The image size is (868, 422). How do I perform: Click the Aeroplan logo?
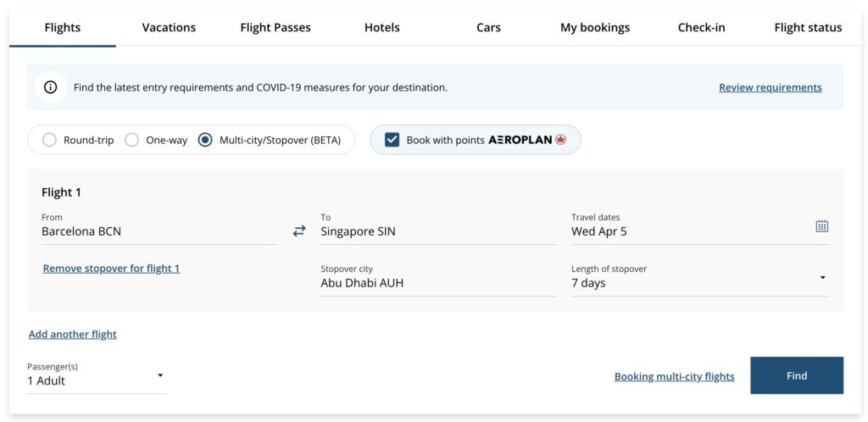pos(527,140)
